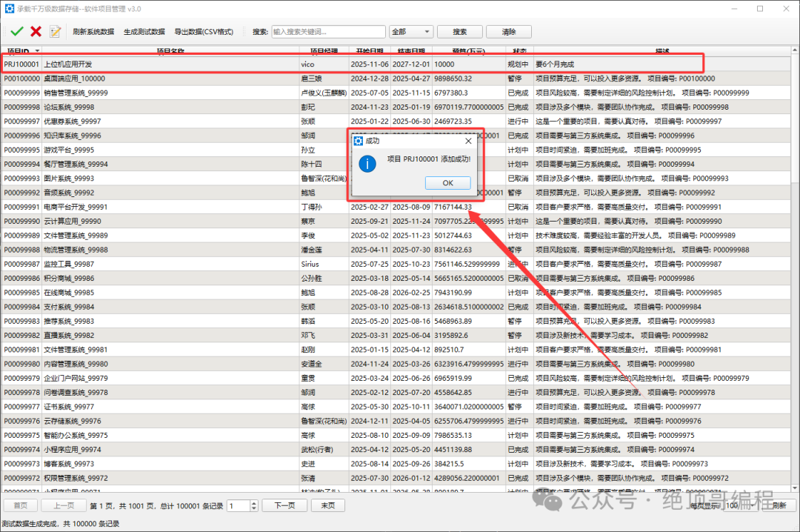Click project name 论坛系统_99998
This screenshot has height=532, width=800.
(69, 107)
